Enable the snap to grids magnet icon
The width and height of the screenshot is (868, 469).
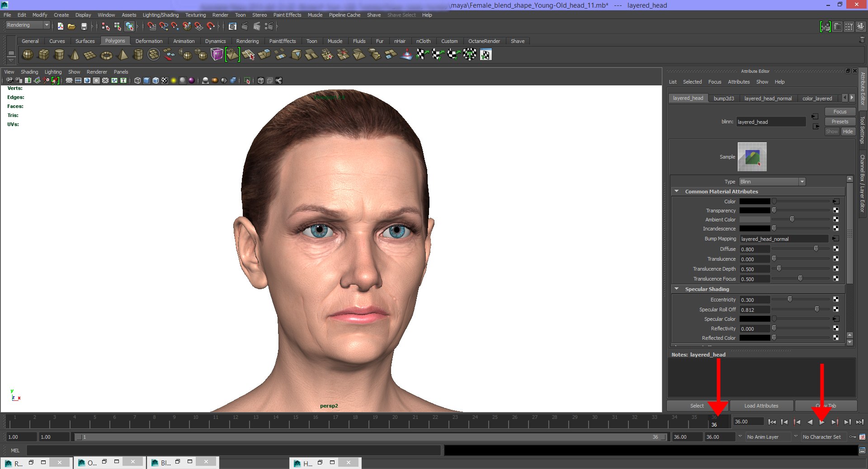[x=152, y=26]
